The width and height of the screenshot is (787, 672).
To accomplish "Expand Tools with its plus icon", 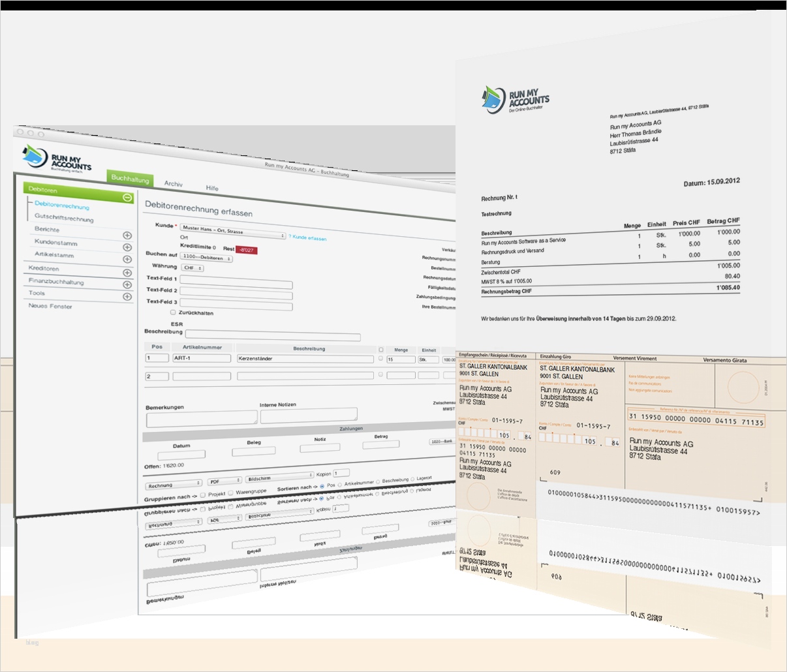I will (x=127, y=296).
